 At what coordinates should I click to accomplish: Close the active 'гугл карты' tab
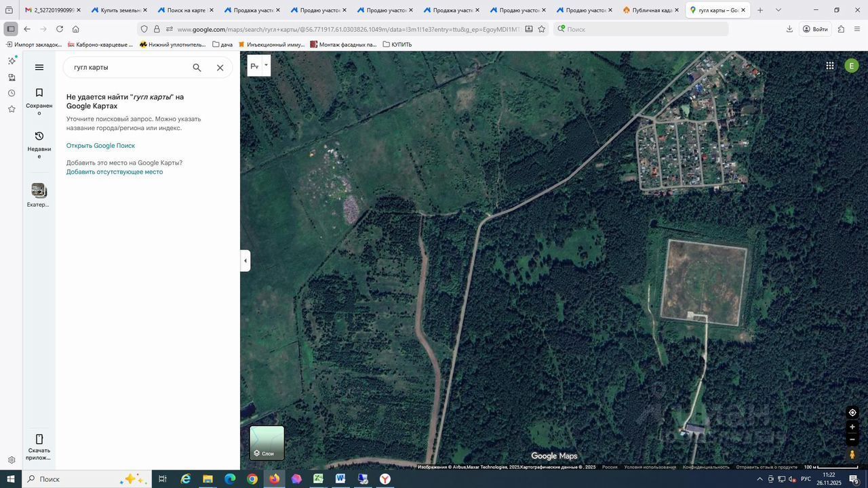point(743,10)
